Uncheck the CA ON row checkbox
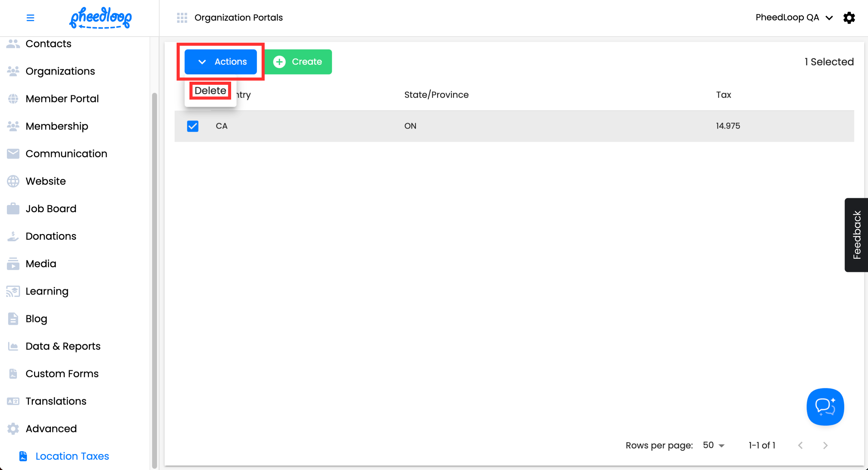 [193, 126]
